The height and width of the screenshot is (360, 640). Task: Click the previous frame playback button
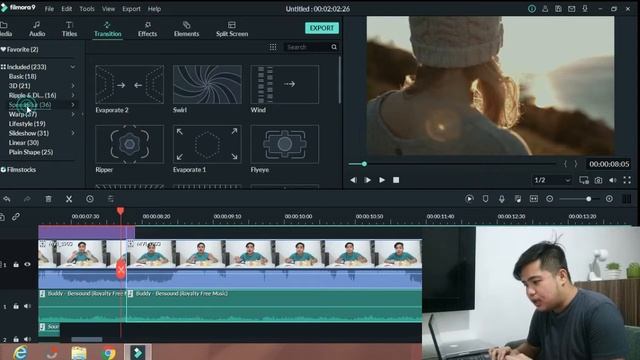click(353, 180)
